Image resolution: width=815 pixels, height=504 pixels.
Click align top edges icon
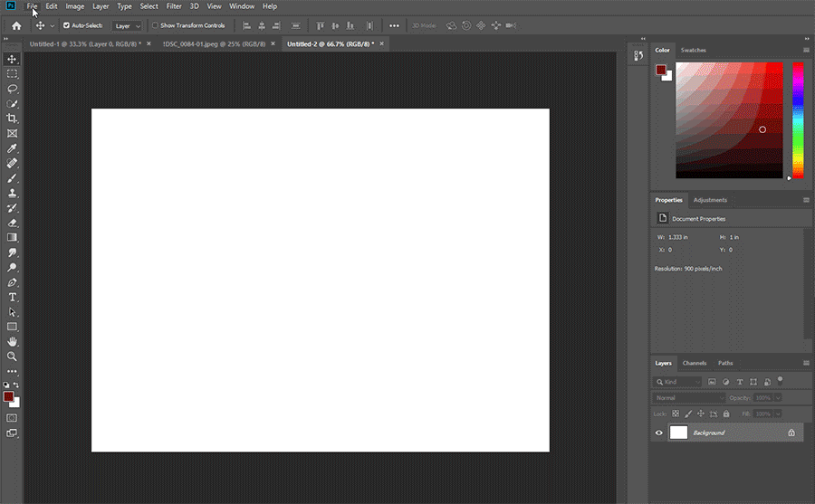pos(321,25)
